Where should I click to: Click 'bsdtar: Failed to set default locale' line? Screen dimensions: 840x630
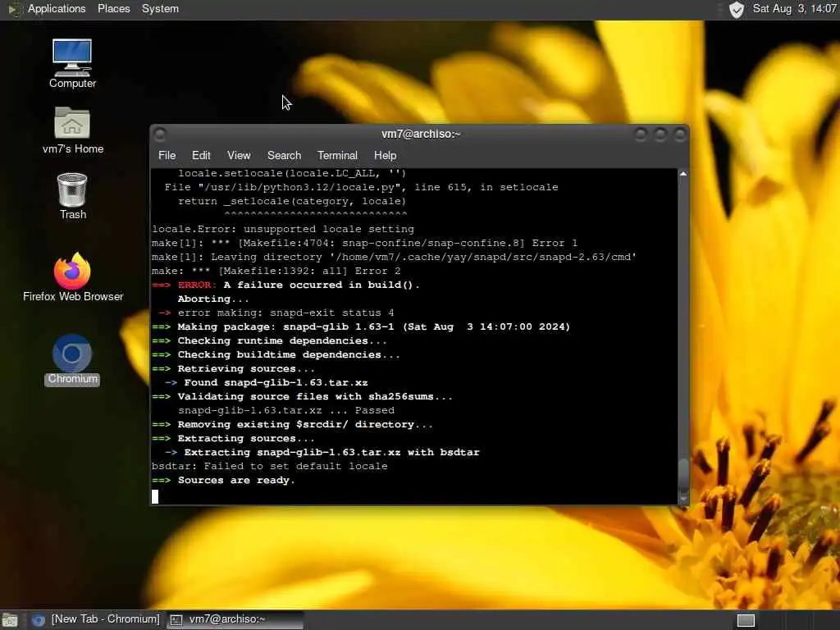(x=269, y=466)
